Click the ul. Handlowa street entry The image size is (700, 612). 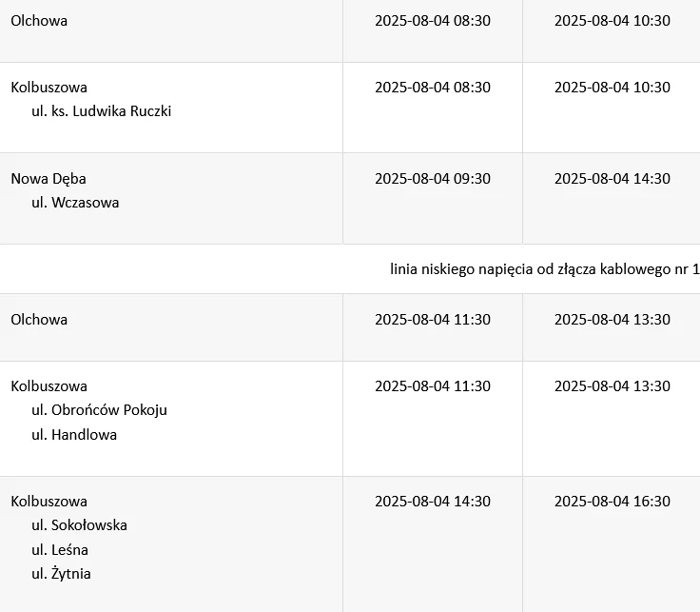74,435
